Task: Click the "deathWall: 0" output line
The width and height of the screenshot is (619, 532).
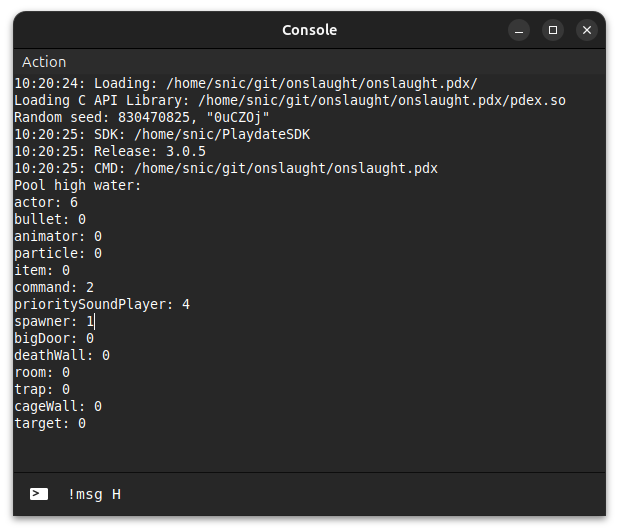Action: (62, 355)
